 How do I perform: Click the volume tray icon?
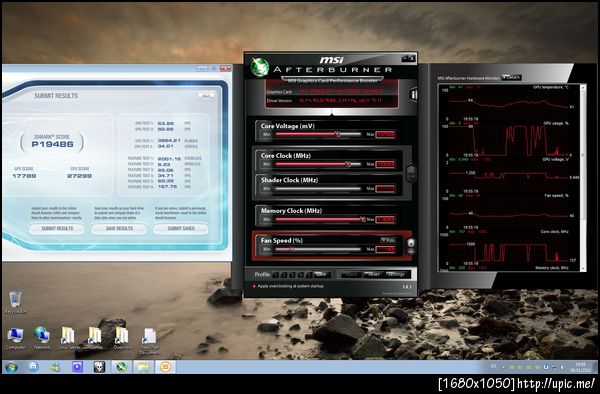pos(562,367)
